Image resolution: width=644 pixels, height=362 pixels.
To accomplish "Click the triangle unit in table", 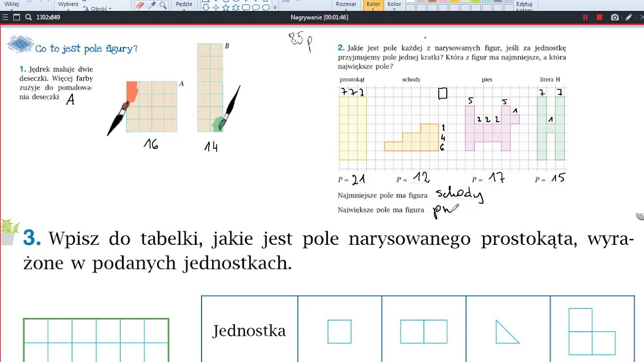I will pos(507,332).
